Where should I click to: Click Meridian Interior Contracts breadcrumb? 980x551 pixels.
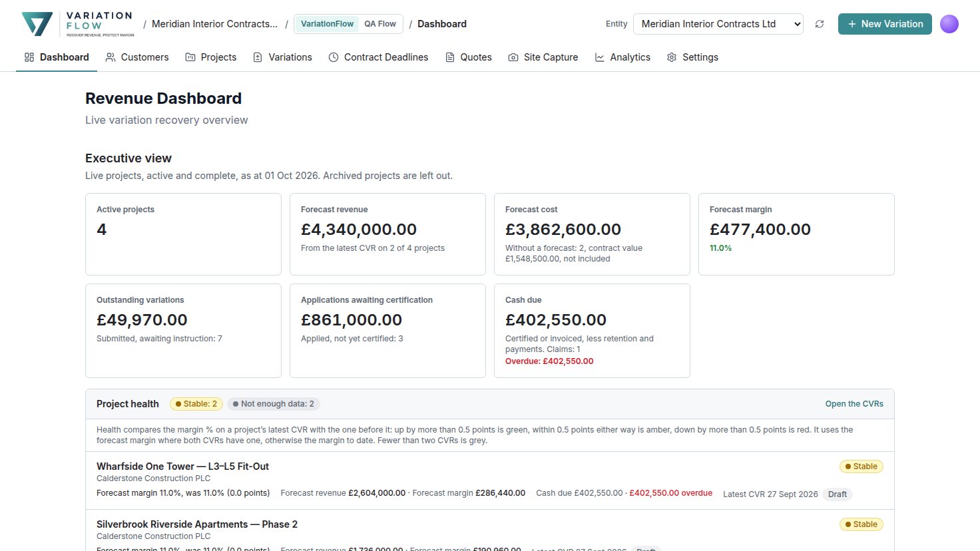[x=214, y=24]
